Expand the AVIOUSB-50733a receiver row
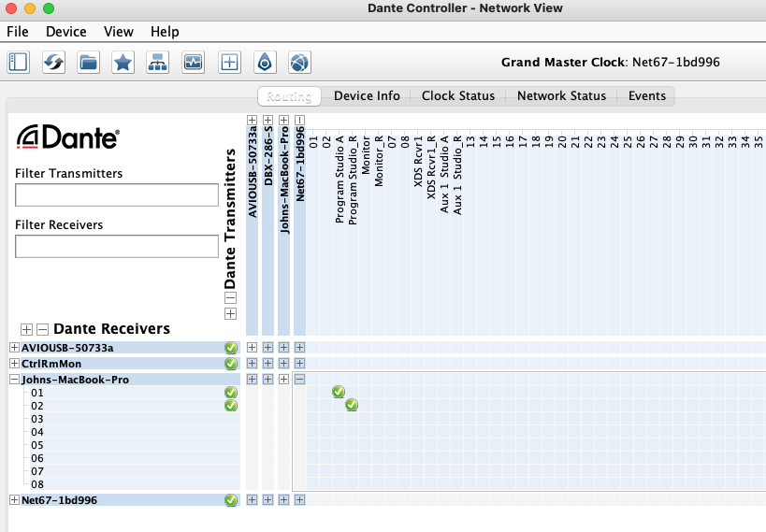This screenshot has width=766, height=532. 14,347
